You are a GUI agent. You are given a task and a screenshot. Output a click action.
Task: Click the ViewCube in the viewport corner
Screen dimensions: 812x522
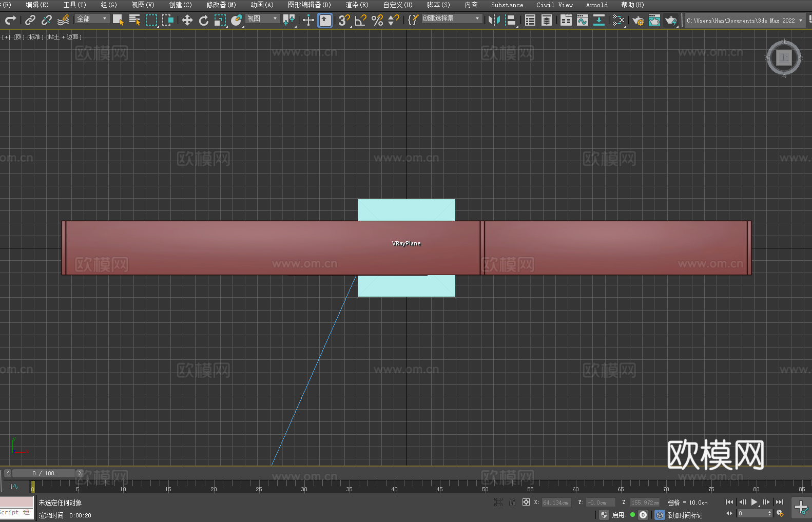pyautogui.click(x=784, y=57)
